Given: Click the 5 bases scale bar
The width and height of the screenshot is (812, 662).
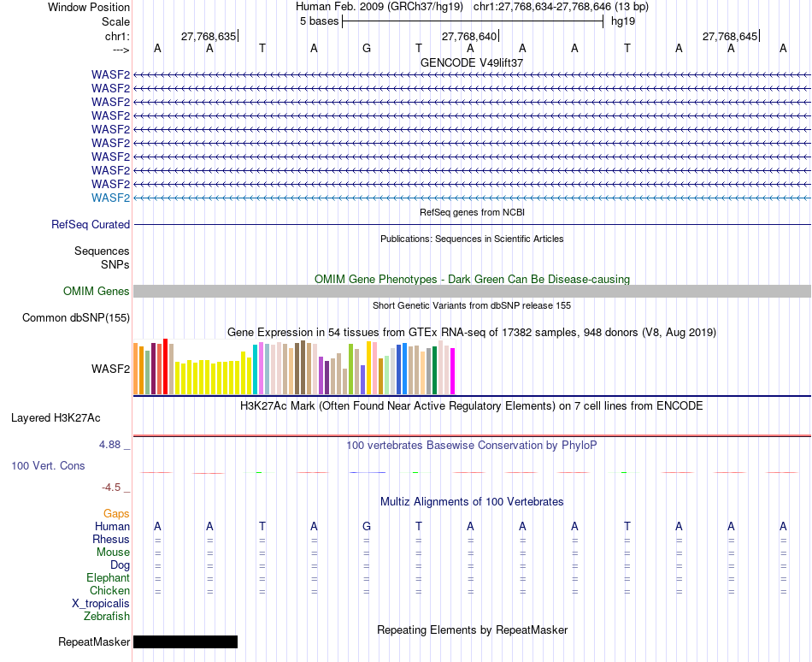Looking at the screenshot, I should tap(473, 21).
